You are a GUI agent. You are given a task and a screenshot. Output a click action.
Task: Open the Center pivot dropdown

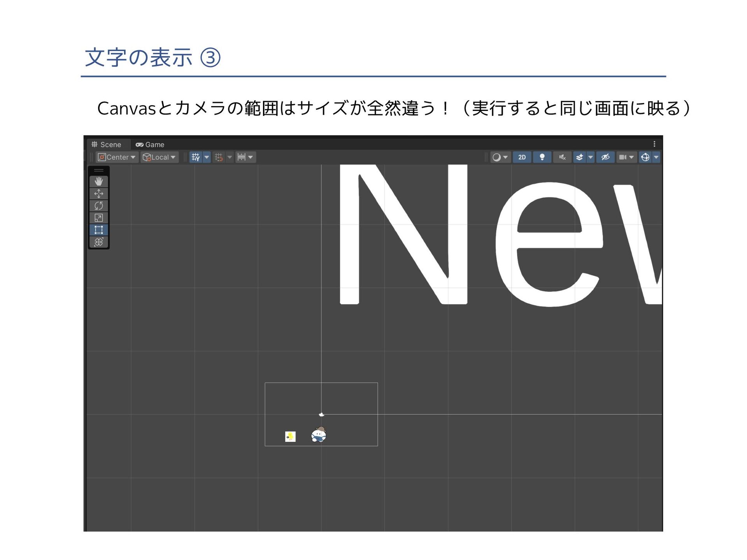tap(116, 157)
